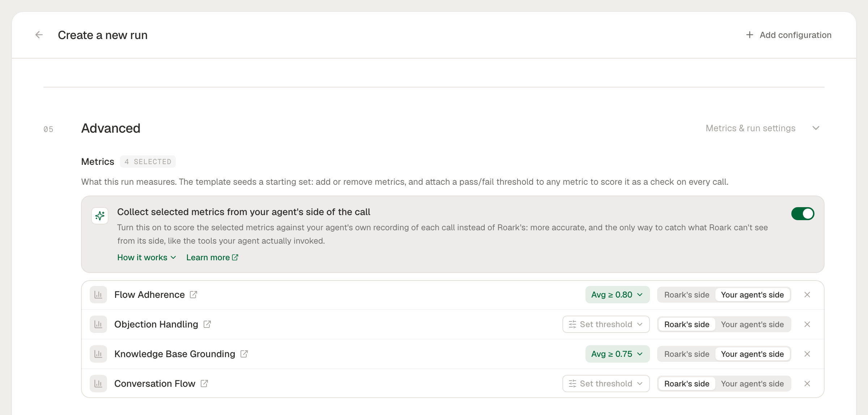868x415 pixels.
Task: Open Flow Adherence Avg ≥ 0.80 threshold dropdown
Action: 617,295
